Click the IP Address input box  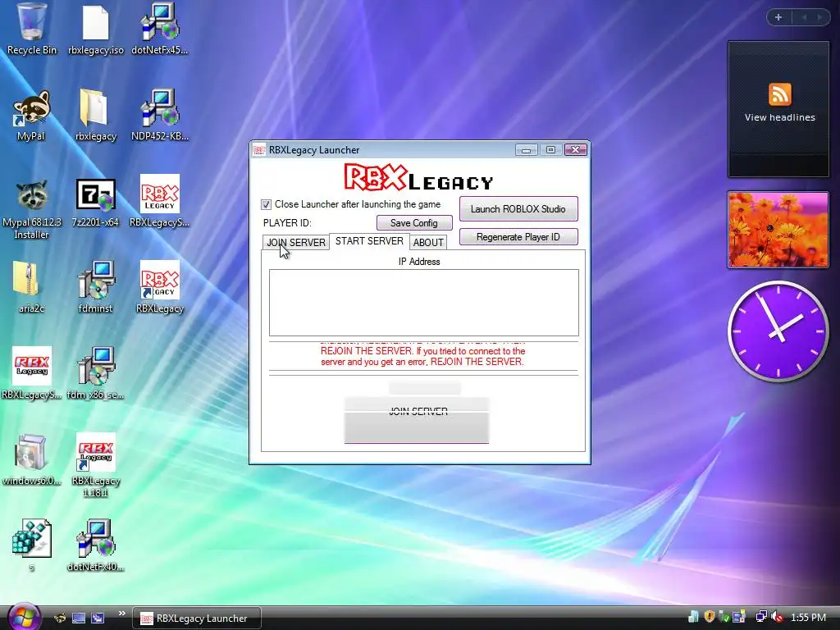tap(424, 303)
